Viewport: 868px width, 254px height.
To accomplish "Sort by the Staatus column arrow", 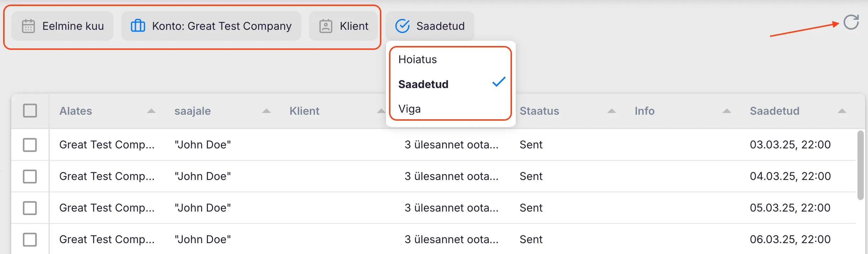I will [612, 111].
